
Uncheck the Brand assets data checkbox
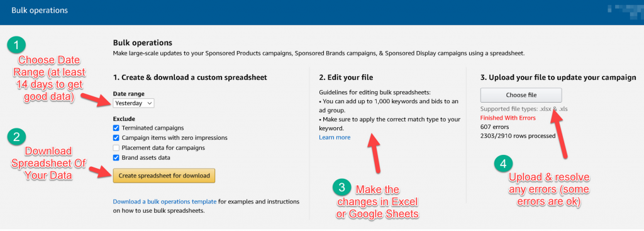[x=116, y=158]
